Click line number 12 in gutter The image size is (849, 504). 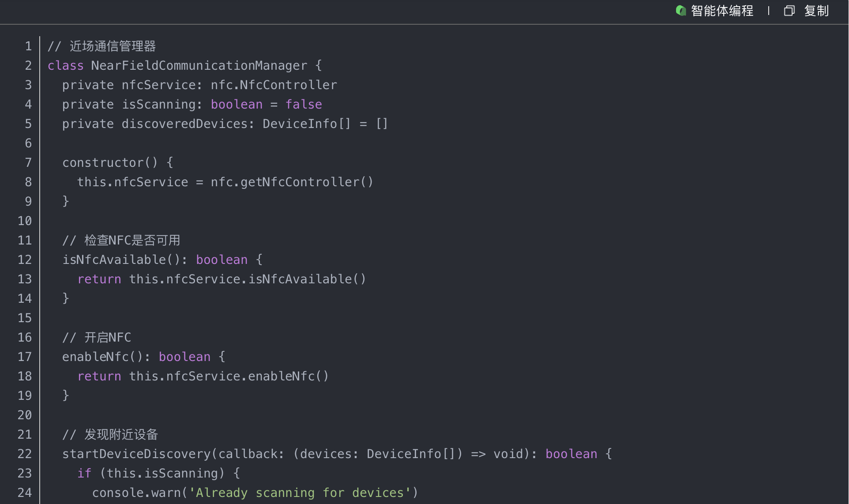25,260
